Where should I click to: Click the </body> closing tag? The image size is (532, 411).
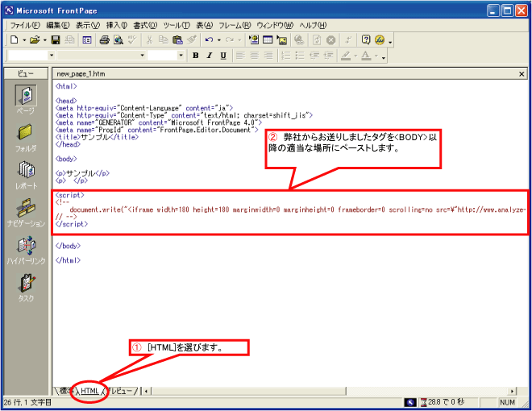pos(68,246)
